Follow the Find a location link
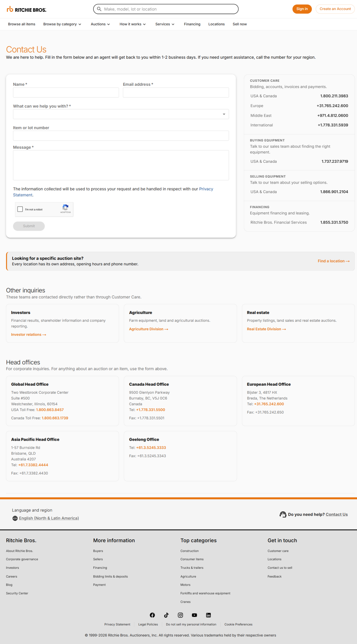The height and width of the screenshot is (644, 357). (334, 261)
